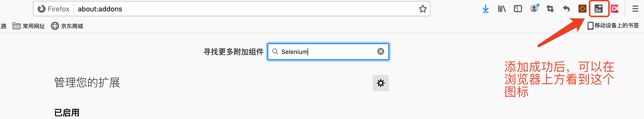The image size is (644, 119).
Task: Expand the 常用网址 bookmarks folder
Action: (29, 26)
